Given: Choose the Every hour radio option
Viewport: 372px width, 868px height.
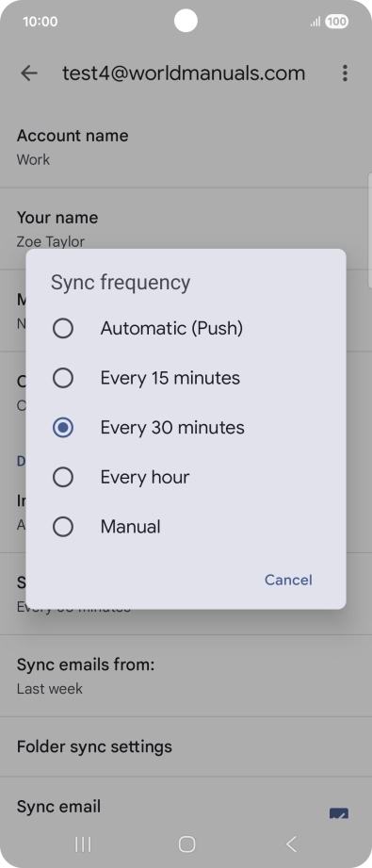Looking at the screenshot, I should (x=62, y=477).
